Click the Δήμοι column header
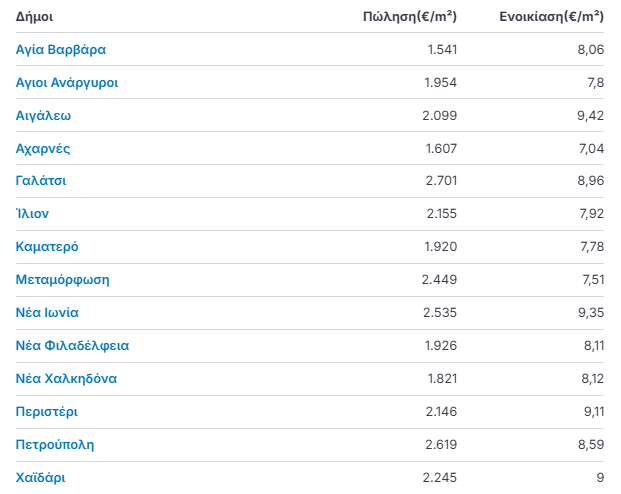The height and width of the screenshot is (494, 621). [x=35, y=17]
